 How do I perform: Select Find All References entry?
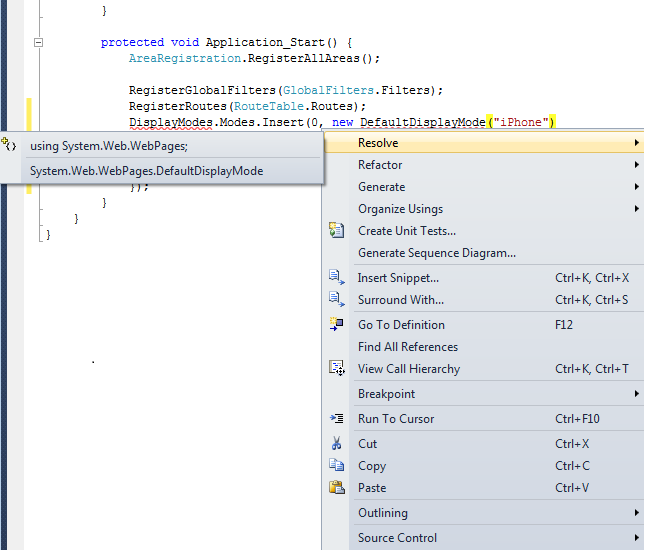click(x=484, y=347)
